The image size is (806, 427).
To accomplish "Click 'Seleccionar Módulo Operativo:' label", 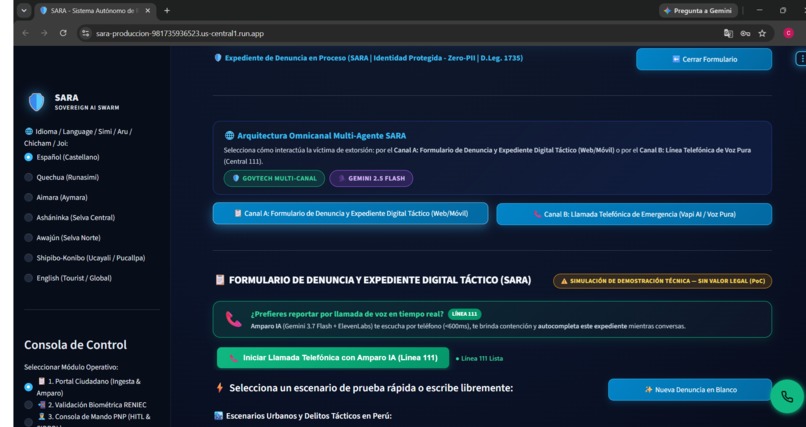I will (71, 367).
